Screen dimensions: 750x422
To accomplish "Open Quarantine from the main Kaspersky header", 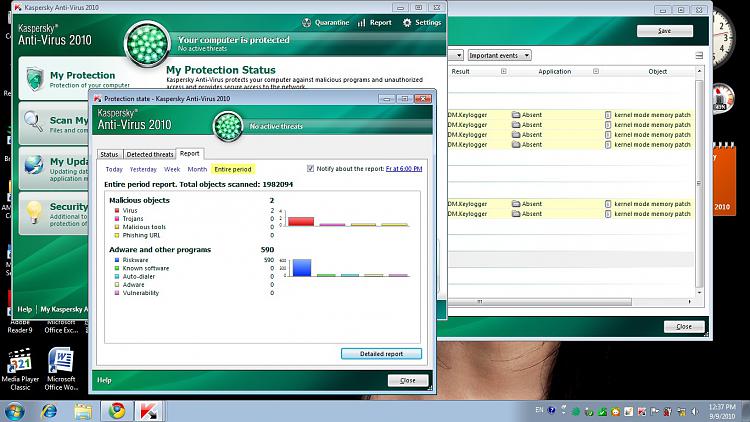I will click(326, 22).
